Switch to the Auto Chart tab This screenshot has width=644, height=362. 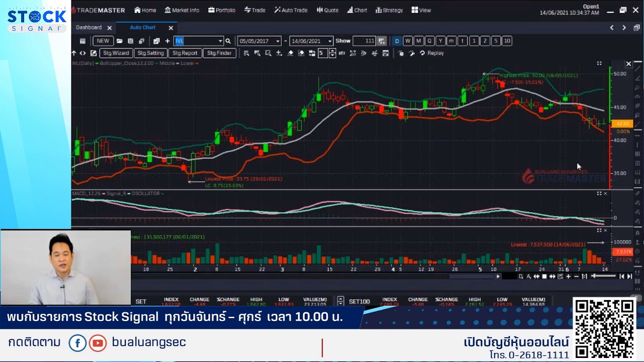coord(142,28)
